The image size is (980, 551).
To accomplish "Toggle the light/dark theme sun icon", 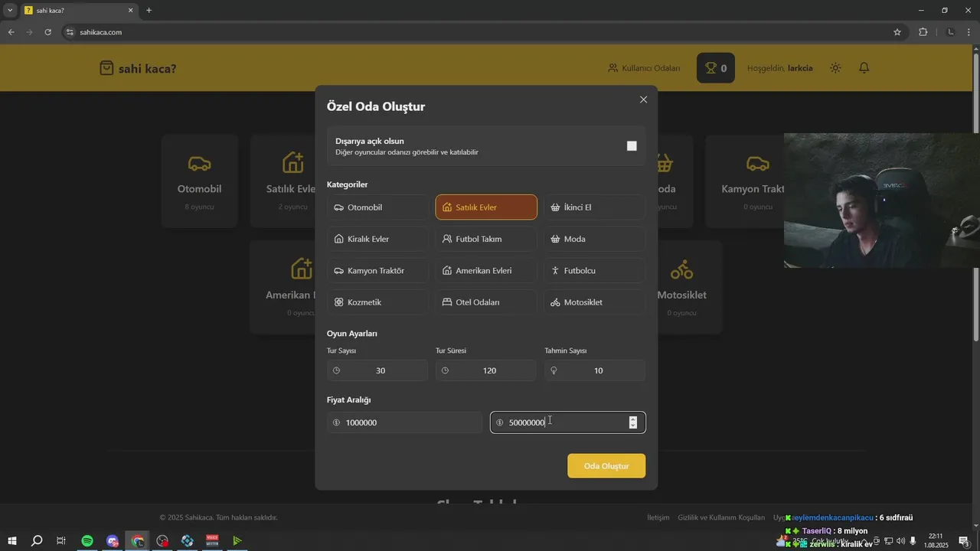I will [x=835, y=68].
